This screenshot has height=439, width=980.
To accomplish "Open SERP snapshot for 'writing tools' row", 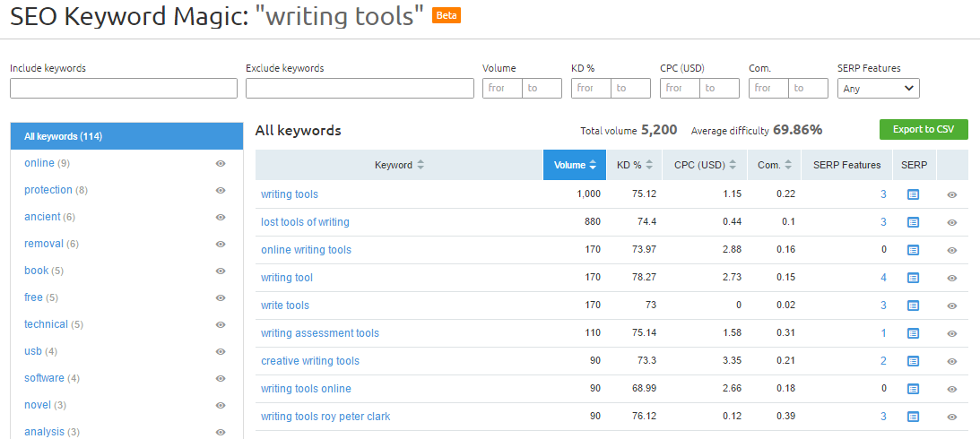I will 913,194.
